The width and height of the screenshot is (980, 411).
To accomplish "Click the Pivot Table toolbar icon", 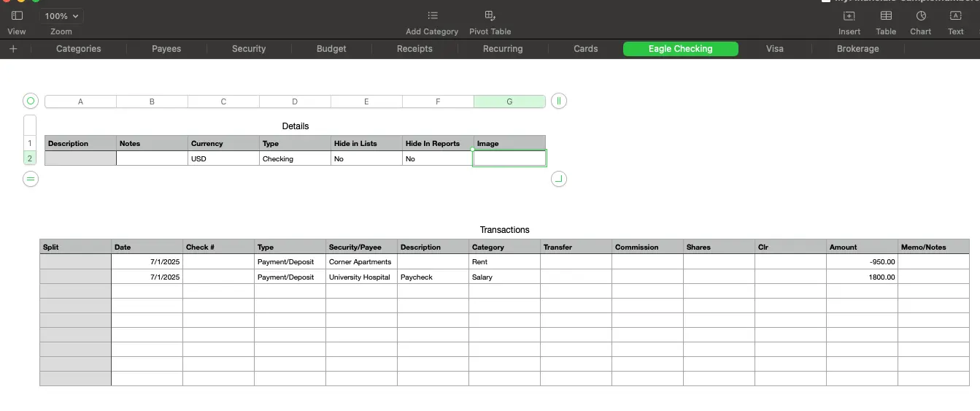I will tap(490, 15).
